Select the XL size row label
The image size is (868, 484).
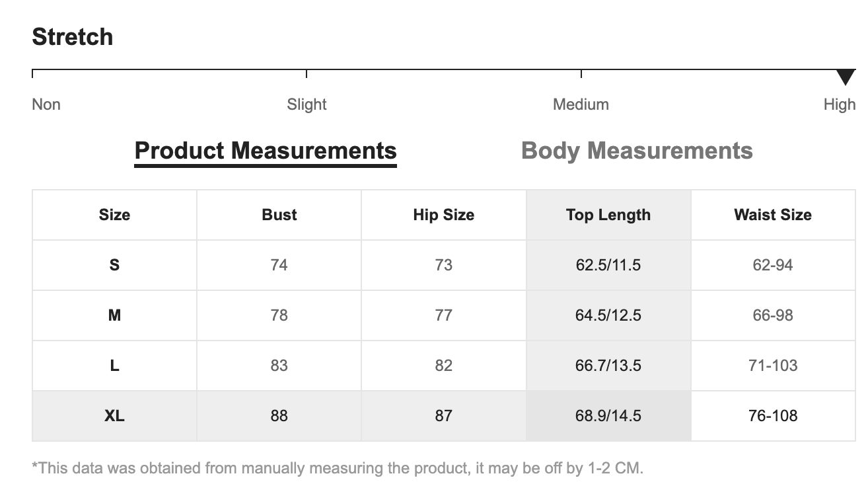click(114, 416)
